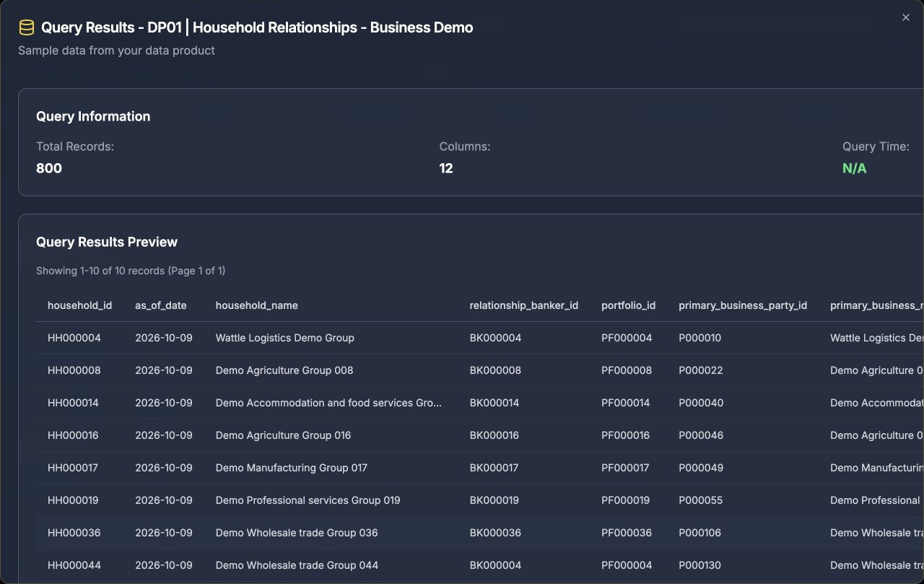Image resolution: width=924 pixels, height=584 pixels.
Task: Click banker ID BK000019 cell
Action: pyautogui.click(x=494, y=500)
